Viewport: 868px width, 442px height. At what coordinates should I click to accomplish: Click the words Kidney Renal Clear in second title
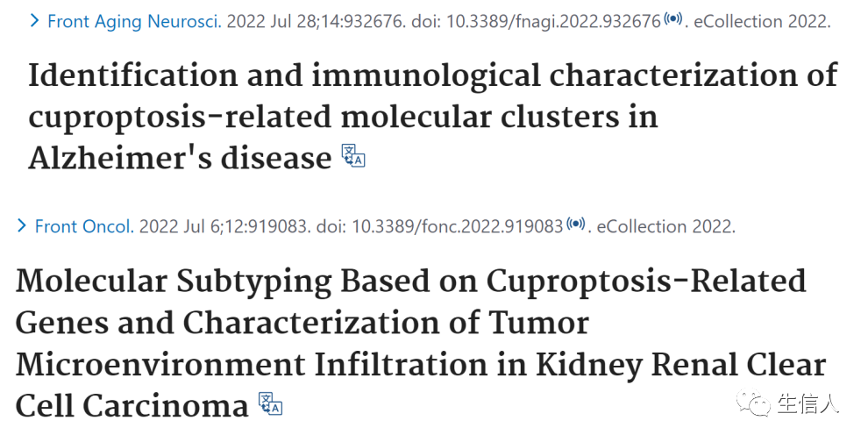[x=681, y=366]
